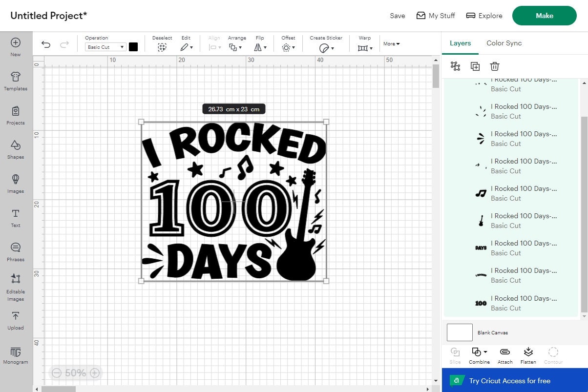The image size is (588, 392).
Task: Switch to the Color Sync tab
Action: [504, 43]
